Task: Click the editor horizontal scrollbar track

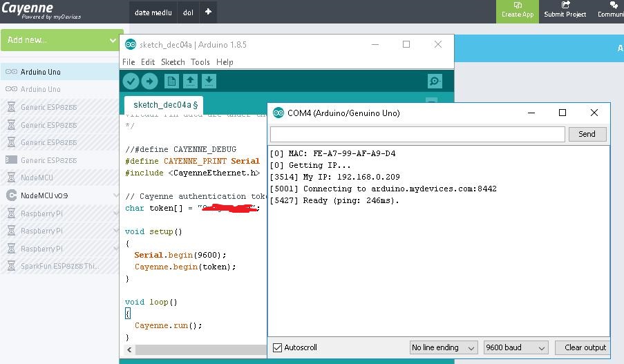Action: click(x=201, y=349)
